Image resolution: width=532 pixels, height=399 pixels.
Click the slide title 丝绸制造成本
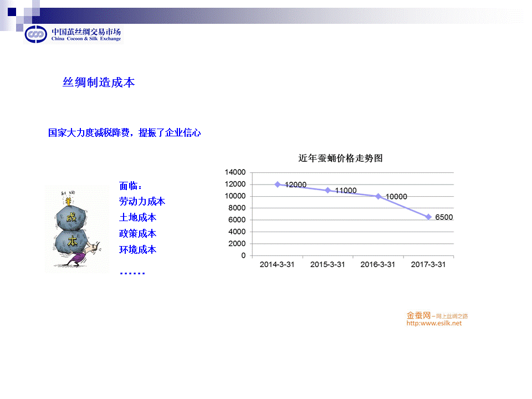(x=99, y=83)
